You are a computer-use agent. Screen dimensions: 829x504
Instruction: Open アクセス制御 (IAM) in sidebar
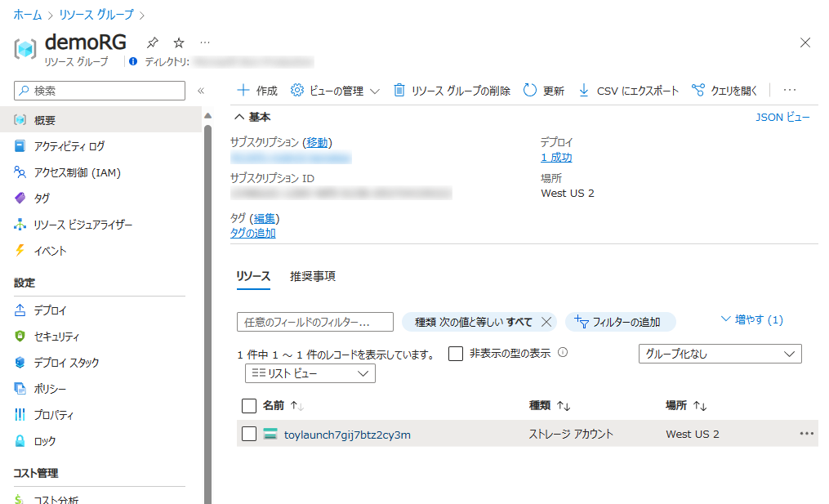pos(77,172)
